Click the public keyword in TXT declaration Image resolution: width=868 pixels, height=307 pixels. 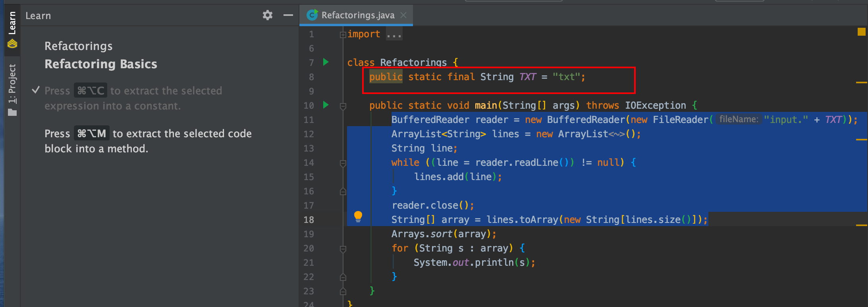click(386, 77)
